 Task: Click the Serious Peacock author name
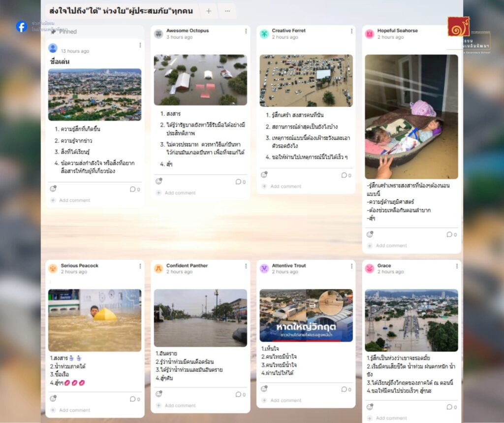coord(80,265)
